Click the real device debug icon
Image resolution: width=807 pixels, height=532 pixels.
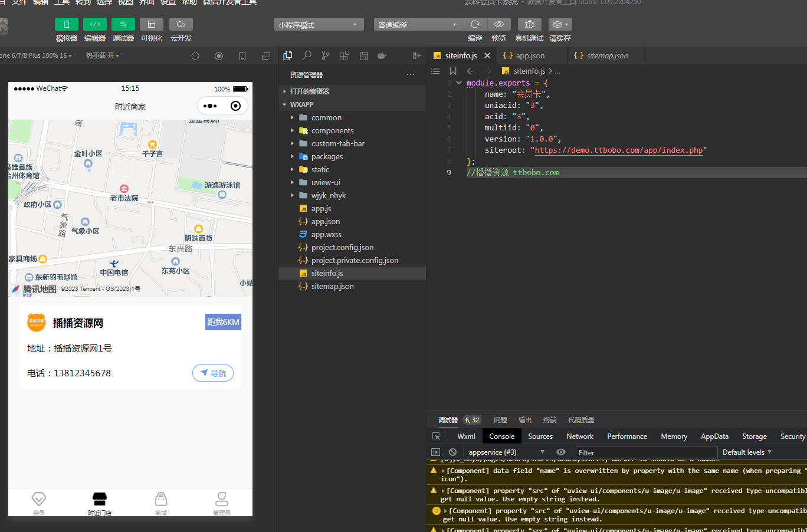[530, 24]
